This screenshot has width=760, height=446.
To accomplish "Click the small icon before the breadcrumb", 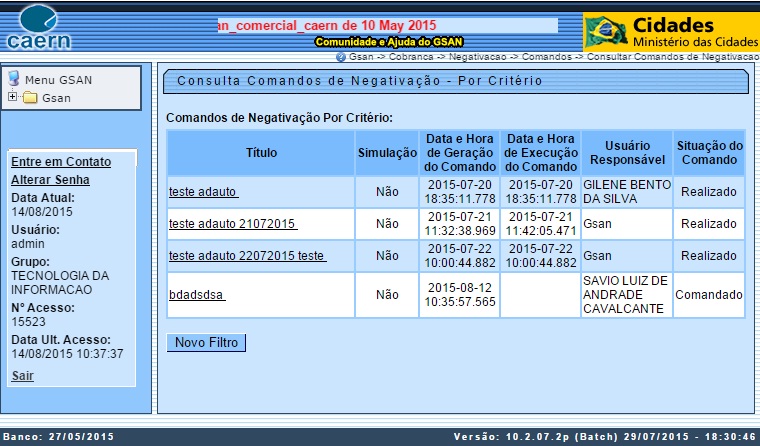I will [341, 57].
